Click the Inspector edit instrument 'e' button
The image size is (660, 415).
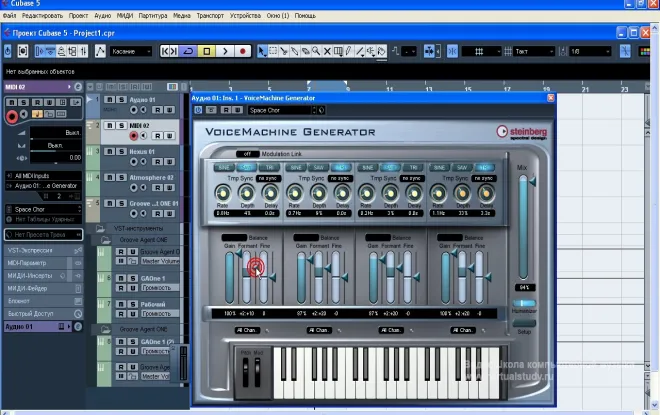click(x=78, y=87)
